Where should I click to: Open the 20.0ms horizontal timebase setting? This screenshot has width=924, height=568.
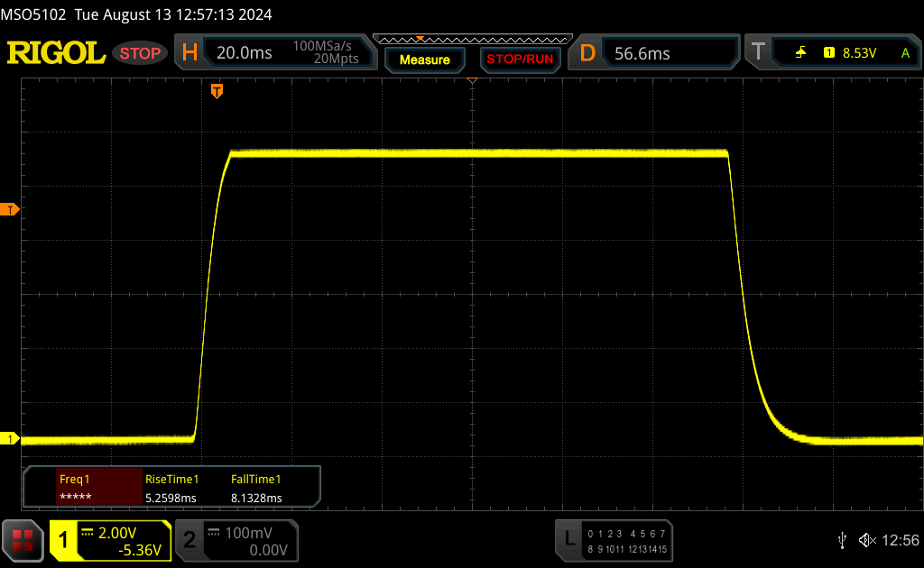[245, 53]
